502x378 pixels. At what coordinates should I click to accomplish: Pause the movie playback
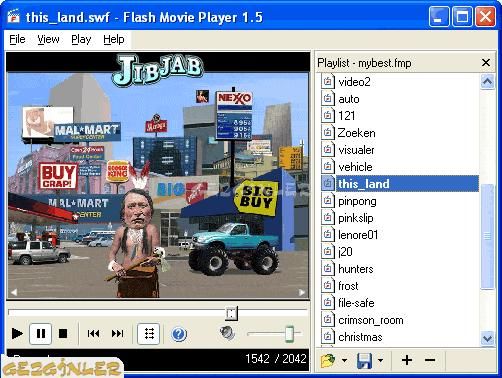[x=41, y=333]
